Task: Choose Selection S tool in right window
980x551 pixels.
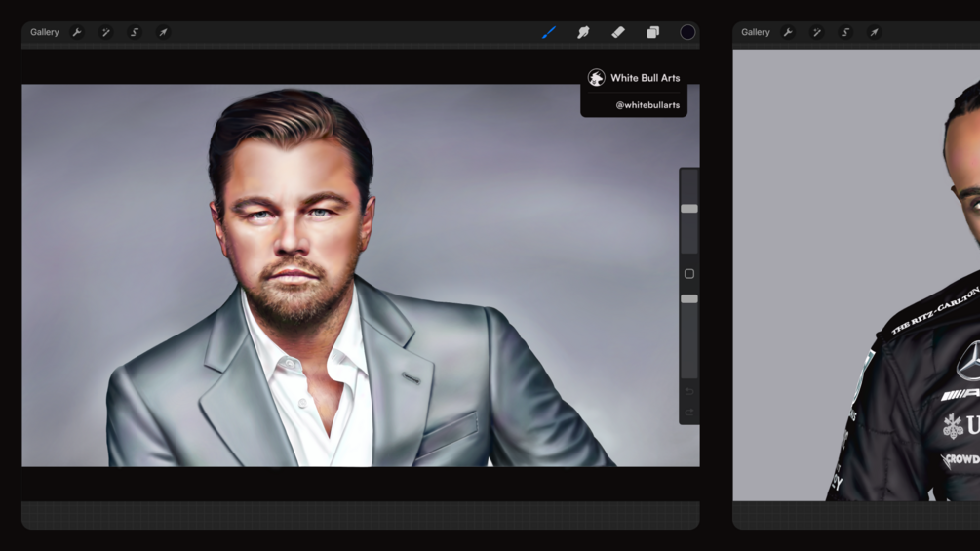Action: 845,32
